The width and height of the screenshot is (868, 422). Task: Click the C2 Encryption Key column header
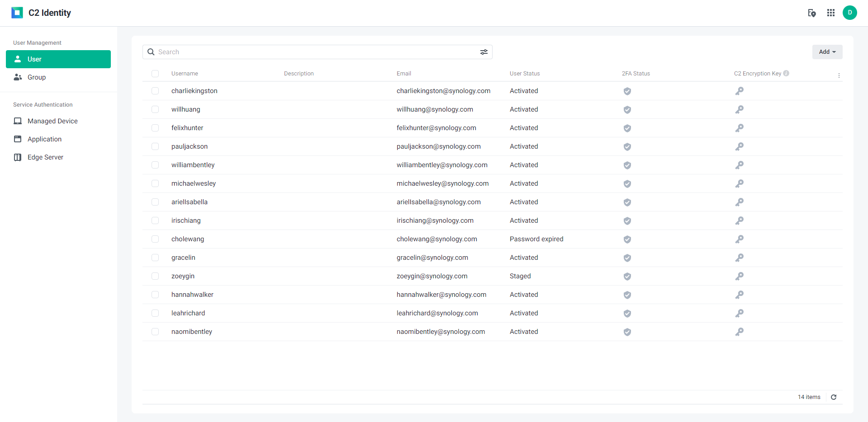point(758,74)
